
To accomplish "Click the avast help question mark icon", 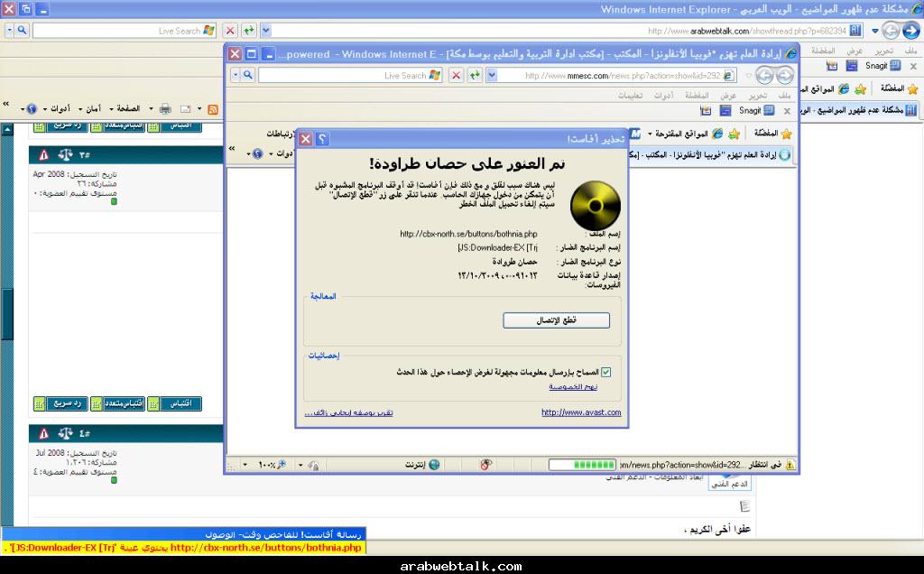I will [x=322, y=139].
